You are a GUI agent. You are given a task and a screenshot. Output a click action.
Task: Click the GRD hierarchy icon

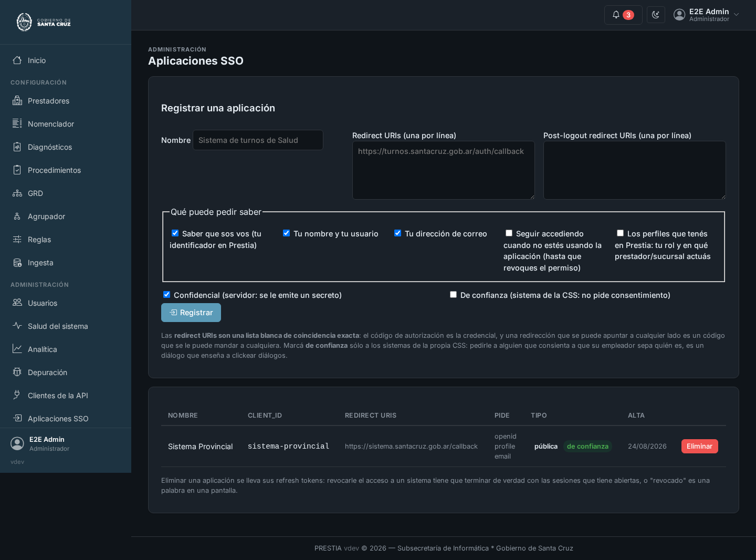17,193
